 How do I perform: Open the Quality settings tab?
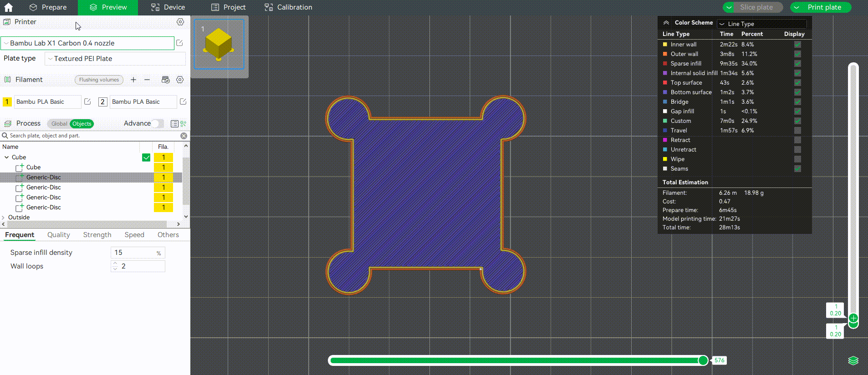59,235
